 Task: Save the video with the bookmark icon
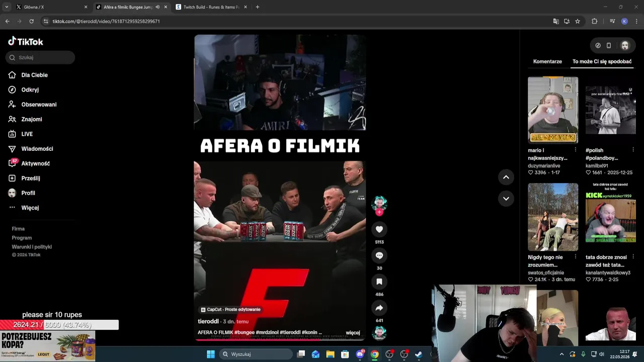379,282
